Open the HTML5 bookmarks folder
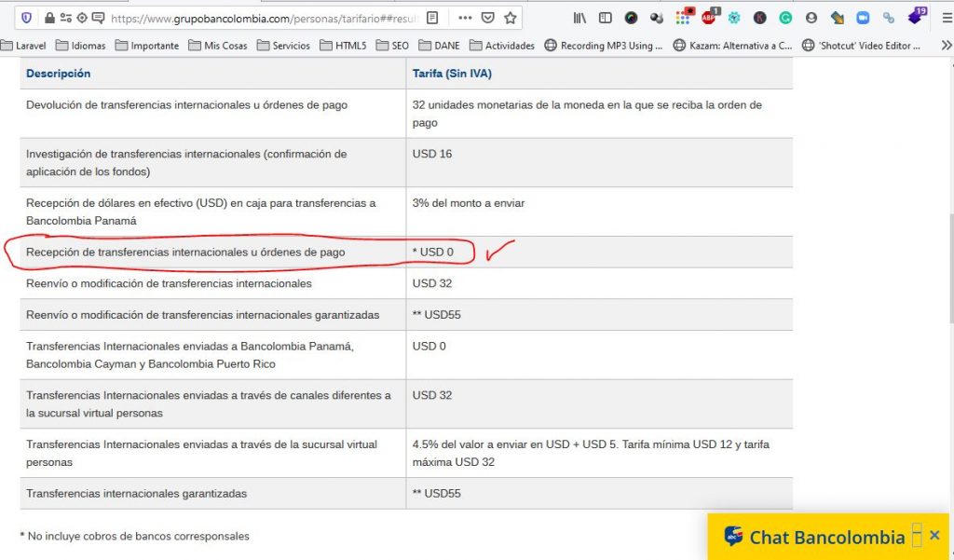954x560 pixels. coord(343,45)
